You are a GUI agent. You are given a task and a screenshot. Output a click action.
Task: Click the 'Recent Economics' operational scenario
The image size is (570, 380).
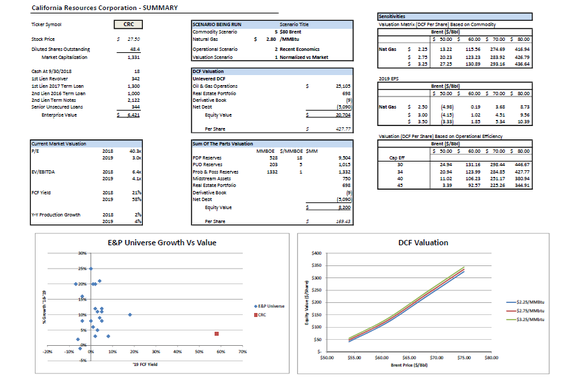point(300,49)
